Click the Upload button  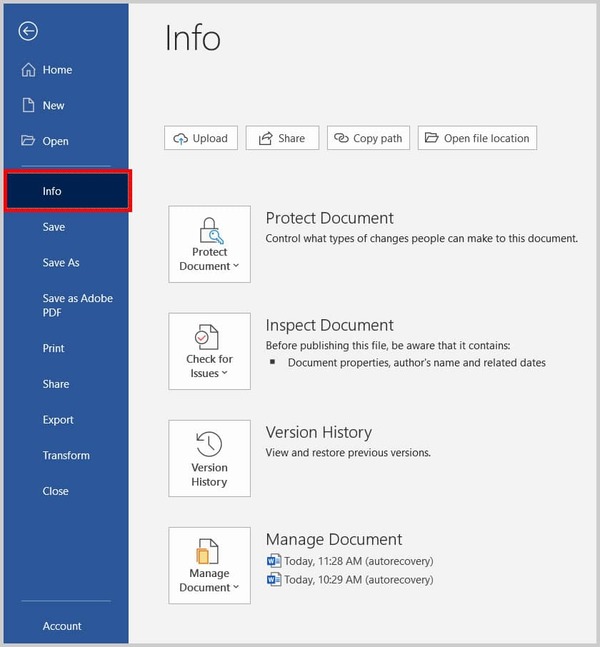(201, 138)
